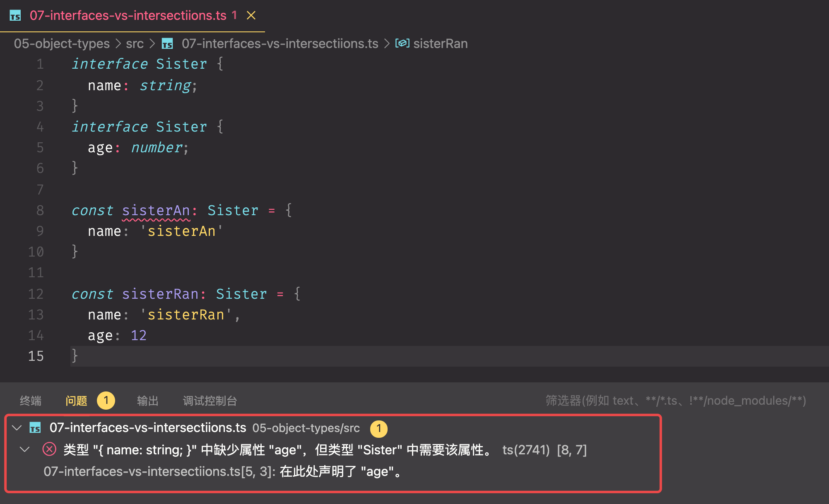
Task: Click TypeScript file icon in editor tab
Action: click(x=15, y=16)
